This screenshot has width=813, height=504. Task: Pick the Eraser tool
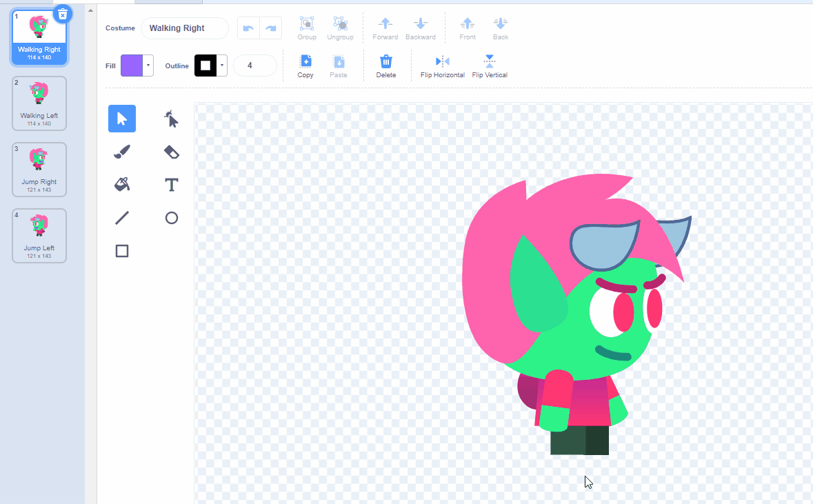click(171, 152)
